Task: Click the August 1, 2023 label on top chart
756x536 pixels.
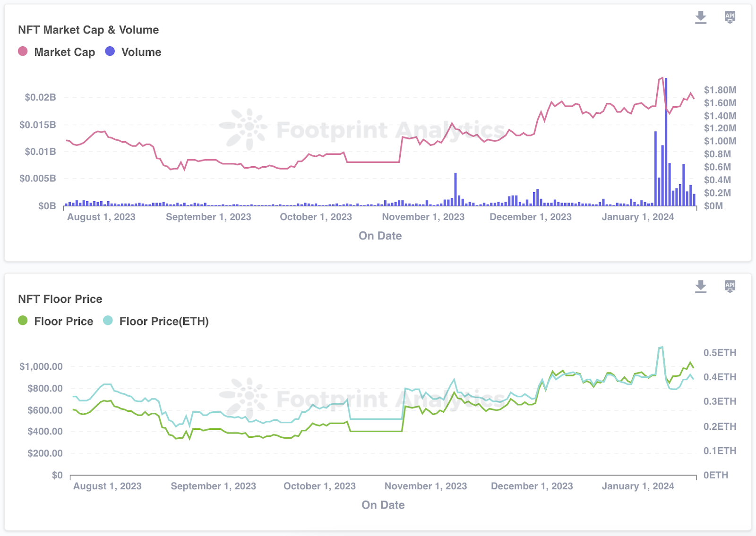Action: click(x=101, y=217)
